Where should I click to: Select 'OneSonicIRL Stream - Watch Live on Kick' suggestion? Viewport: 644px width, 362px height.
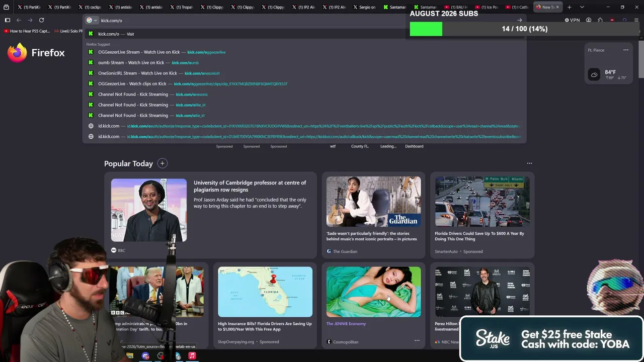[x=304, y=73]
